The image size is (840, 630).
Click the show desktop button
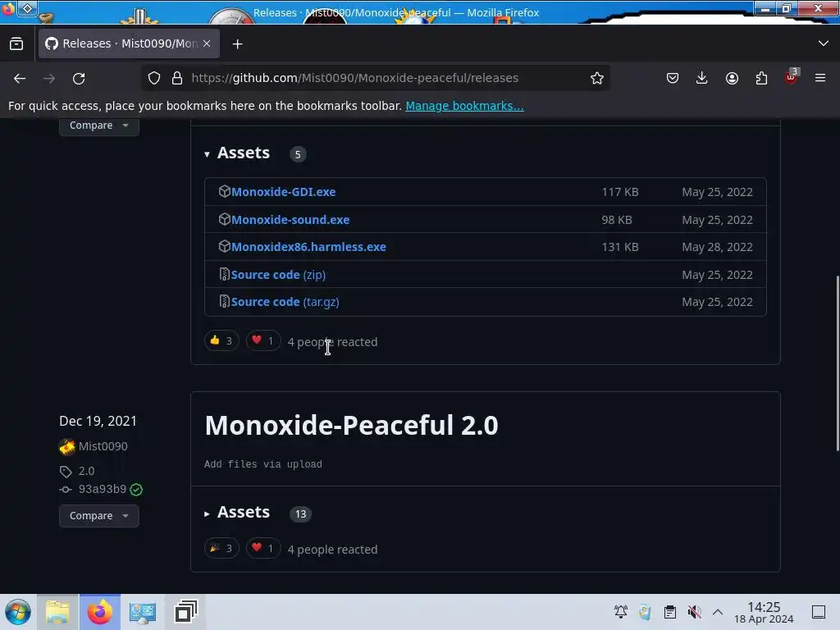point(819,612)
